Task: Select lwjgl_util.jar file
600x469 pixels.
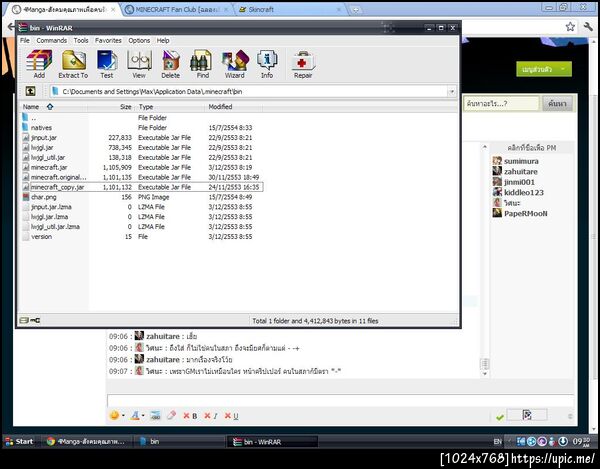Action: tap(48, 158)
